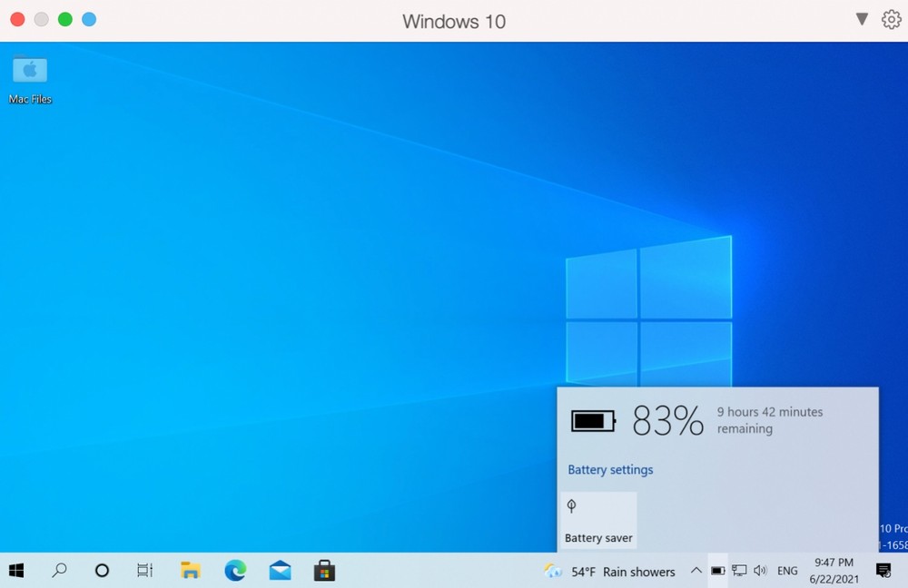Click the Windows 10 window title

454,22
